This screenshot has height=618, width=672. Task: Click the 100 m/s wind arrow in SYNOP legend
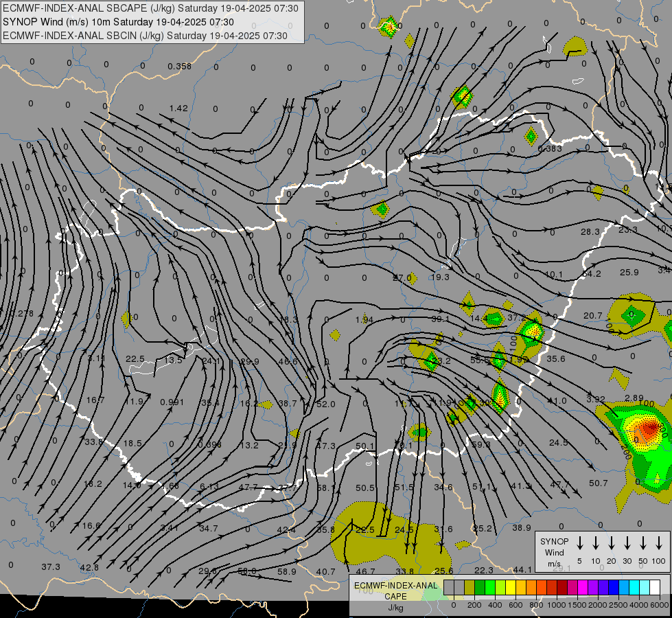tap(659, 543)
